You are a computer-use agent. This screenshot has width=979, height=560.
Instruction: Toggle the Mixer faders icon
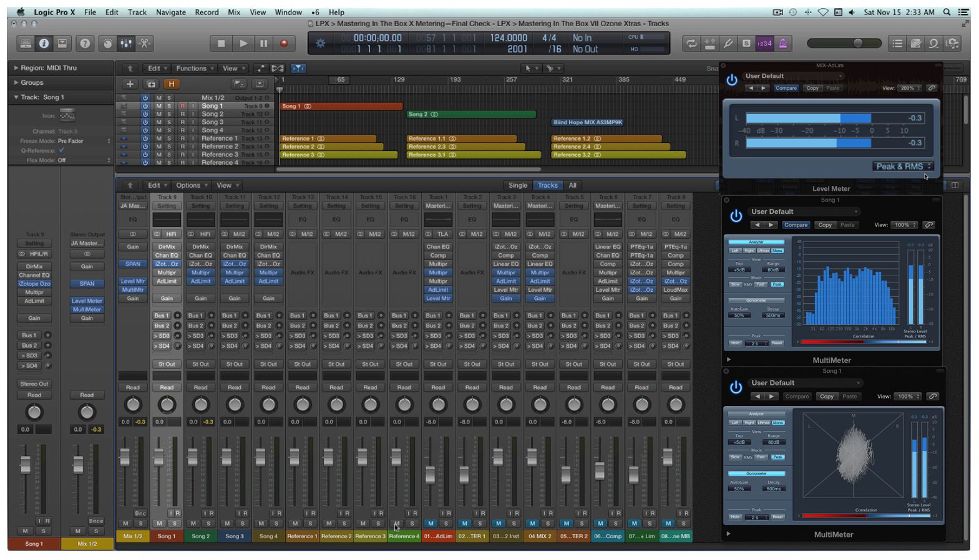(x=126, y=44)
